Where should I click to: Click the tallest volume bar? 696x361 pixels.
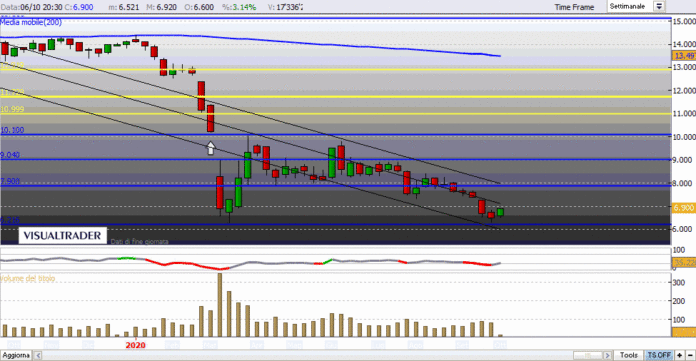pos(220,305)
